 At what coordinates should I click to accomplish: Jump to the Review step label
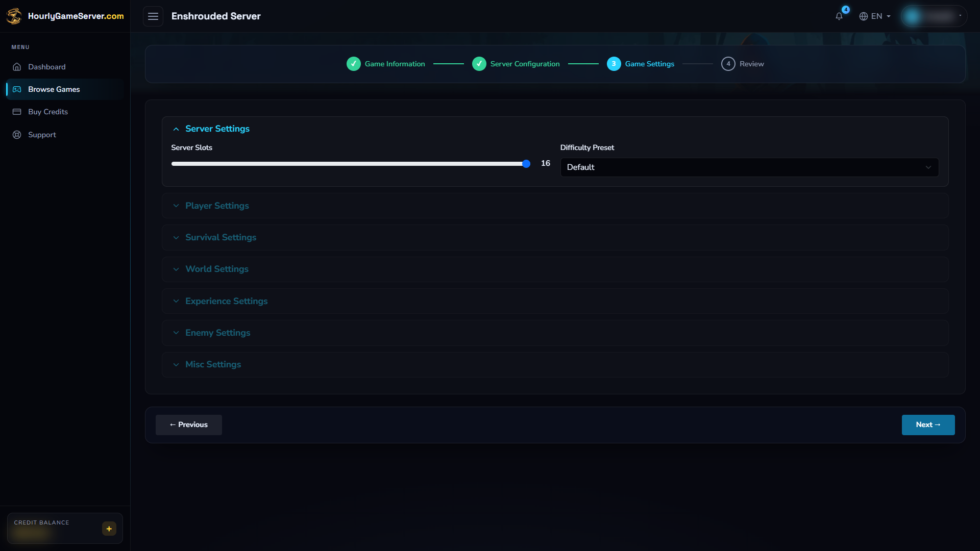coord(752,64)
